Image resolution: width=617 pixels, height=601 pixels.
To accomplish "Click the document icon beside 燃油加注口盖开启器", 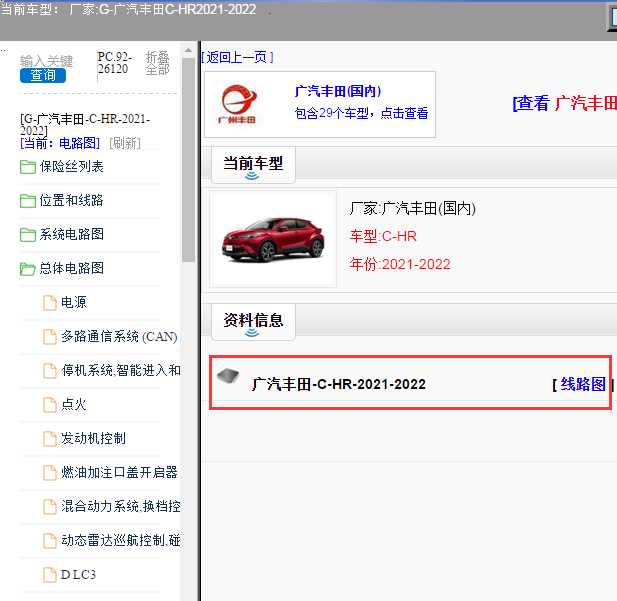I will 50,472.
